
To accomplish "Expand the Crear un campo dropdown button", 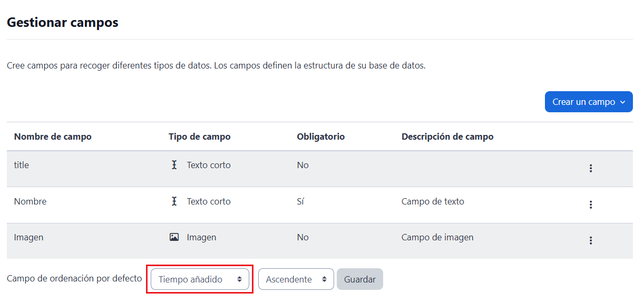I will pos(588,102).
